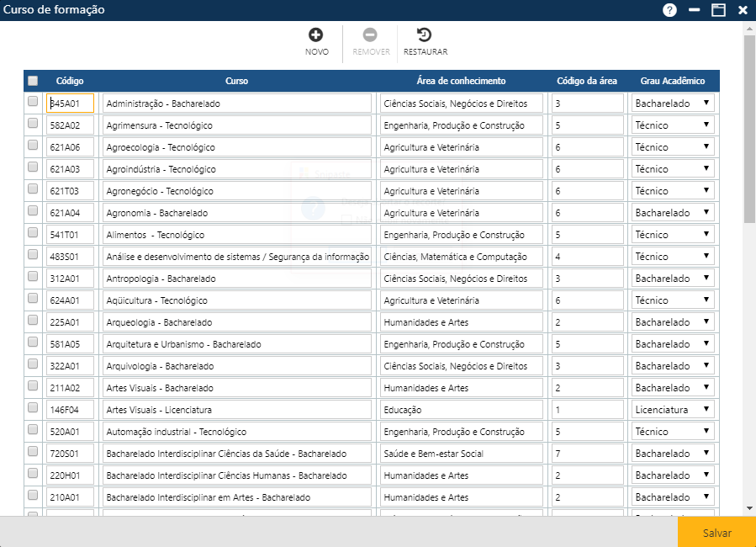Click code field 220H01
This screenshot has width=756, height=547.
70,475
